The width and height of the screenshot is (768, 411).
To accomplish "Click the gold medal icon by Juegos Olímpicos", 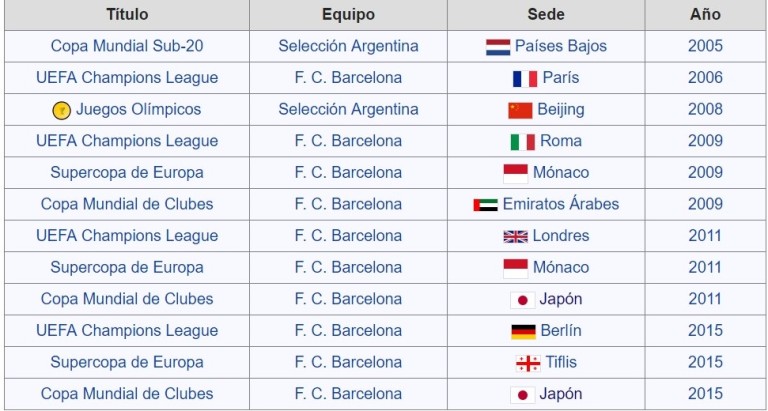I will (62, 110).
